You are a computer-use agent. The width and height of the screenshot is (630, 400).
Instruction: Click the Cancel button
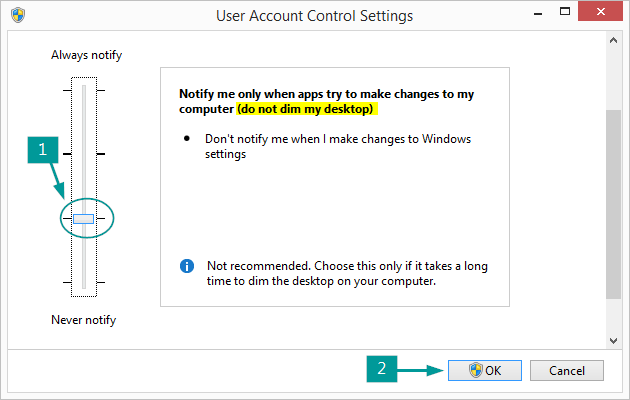567,370
